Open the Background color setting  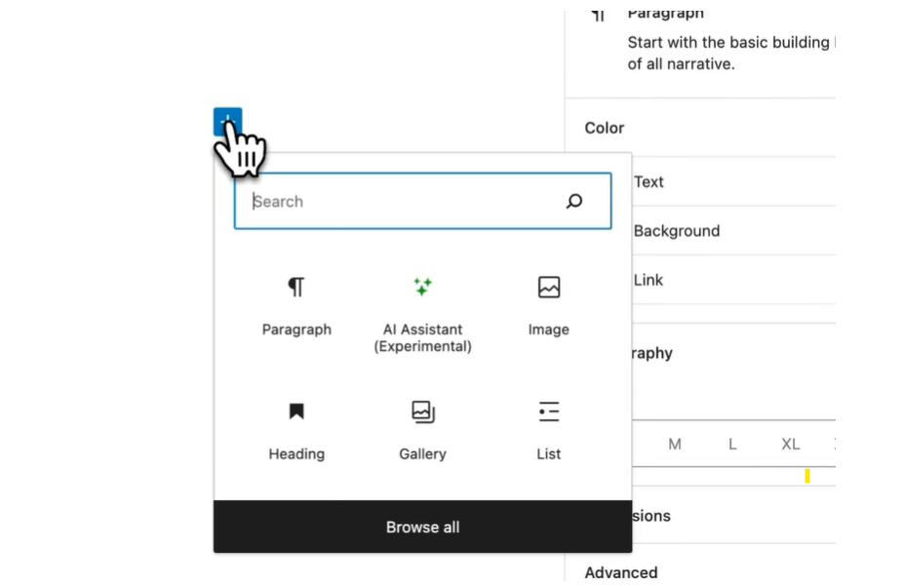click(676, 231)
